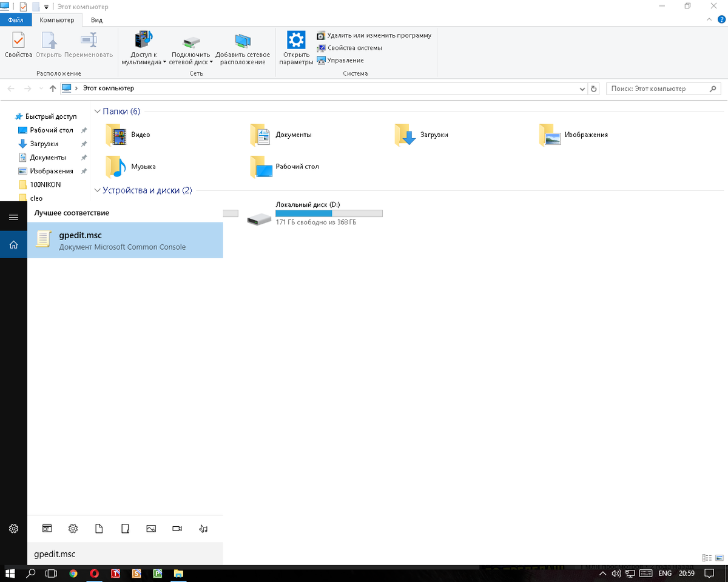
Task: Collapse the Папки (6) group
Action: [97, 112]
